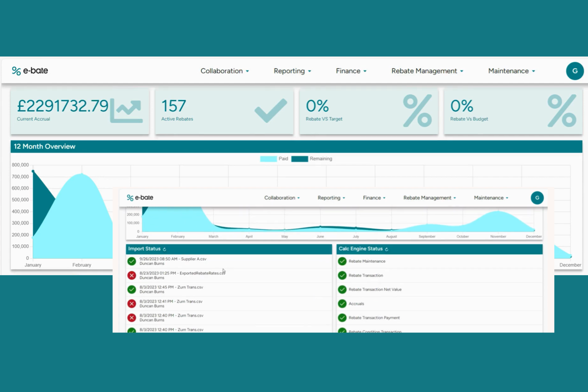Toggle the Remaining series in the chart legend
588x392 pixels.
tap(321, 158)
